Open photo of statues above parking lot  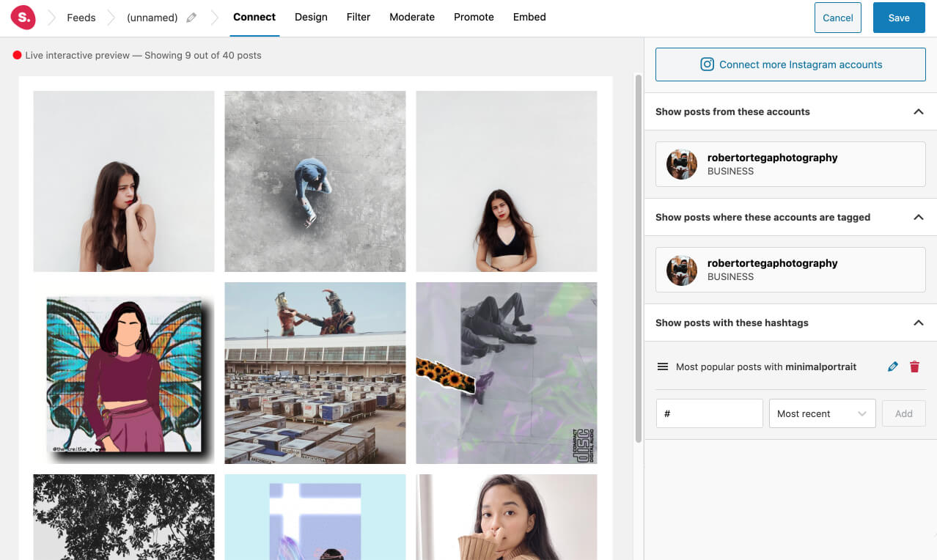[x=315, y=373]
